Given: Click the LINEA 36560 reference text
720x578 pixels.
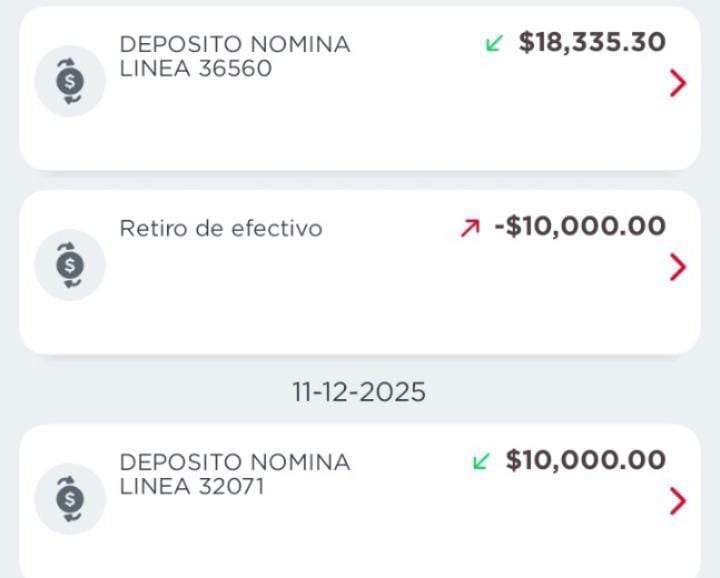Looking at the screenshot, I should (196, 69).
